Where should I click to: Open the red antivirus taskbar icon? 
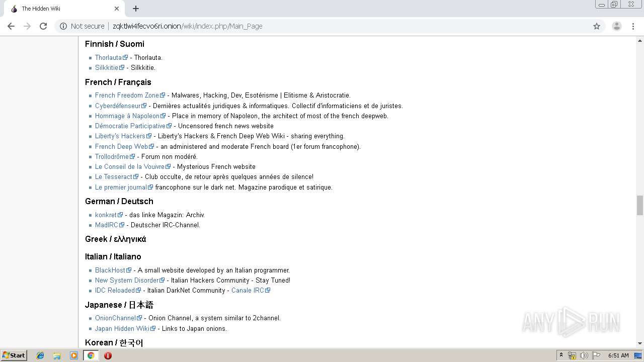108,355
